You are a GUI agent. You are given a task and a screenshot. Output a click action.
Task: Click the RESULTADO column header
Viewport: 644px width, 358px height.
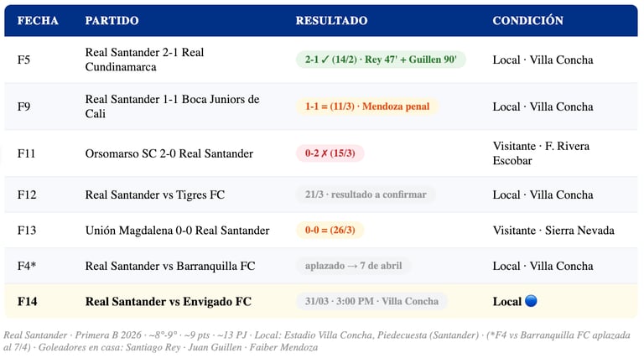tap(331, 20)
